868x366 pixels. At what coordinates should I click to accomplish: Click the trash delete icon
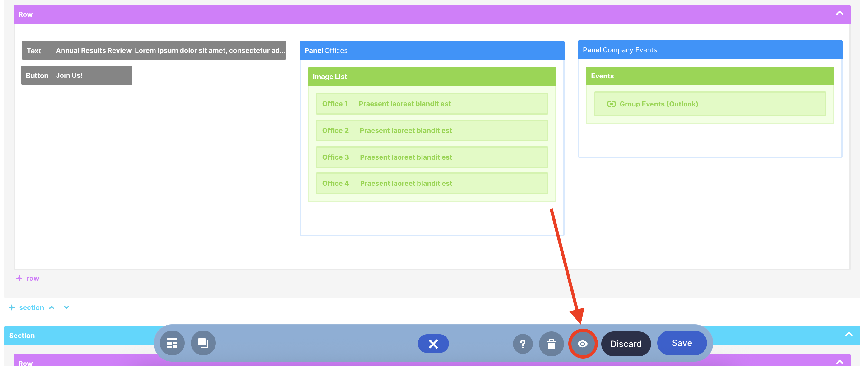point(551,344)
